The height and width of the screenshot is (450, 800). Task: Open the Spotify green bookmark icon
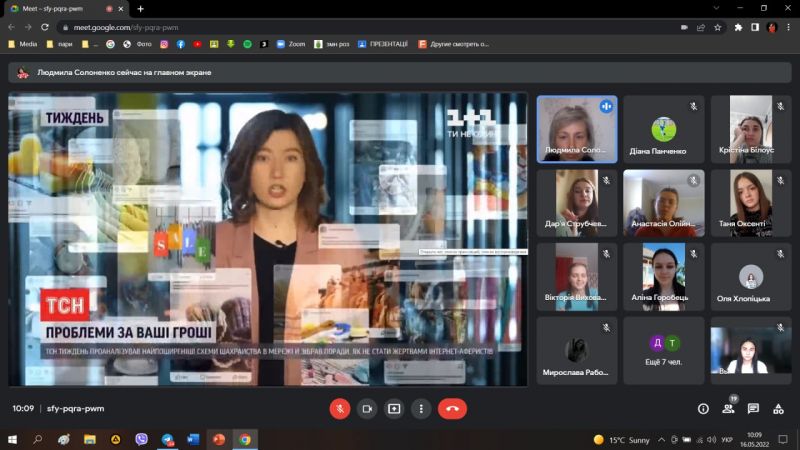click(x=247, y=44)
